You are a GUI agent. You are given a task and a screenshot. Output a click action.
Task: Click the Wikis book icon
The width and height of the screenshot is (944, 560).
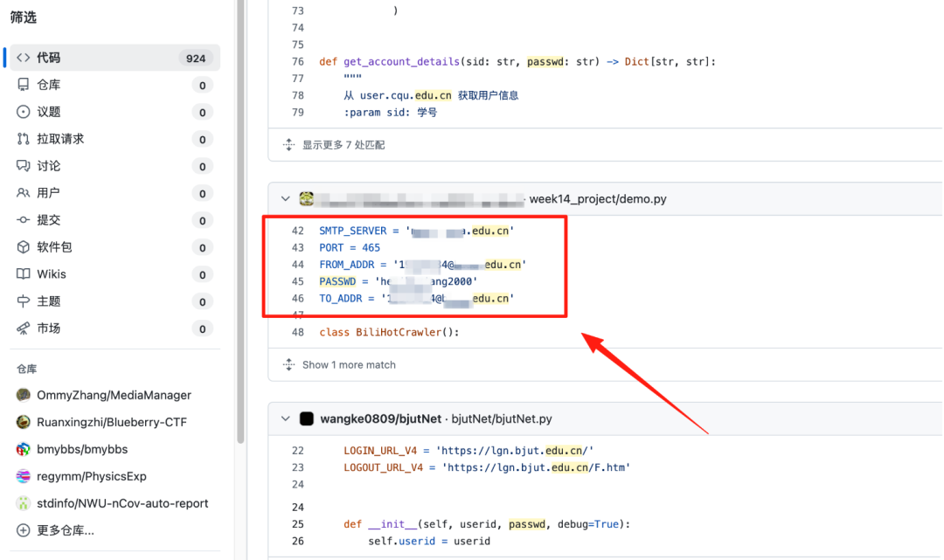(23, 274)
